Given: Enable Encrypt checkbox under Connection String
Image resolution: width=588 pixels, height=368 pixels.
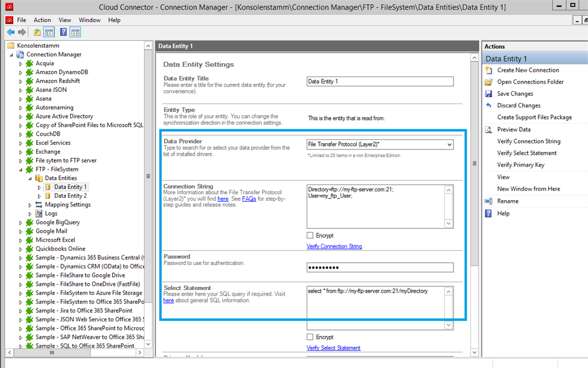Looking at the screenshot, I should pyautogui.click(x=310, y=236).
